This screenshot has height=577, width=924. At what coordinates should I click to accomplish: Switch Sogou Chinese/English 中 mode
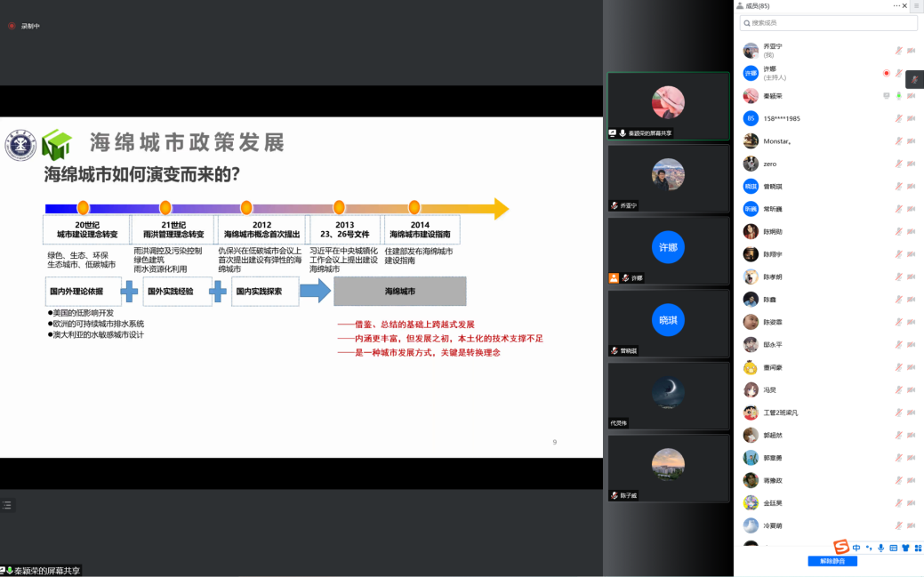click(x=856, y=548)
